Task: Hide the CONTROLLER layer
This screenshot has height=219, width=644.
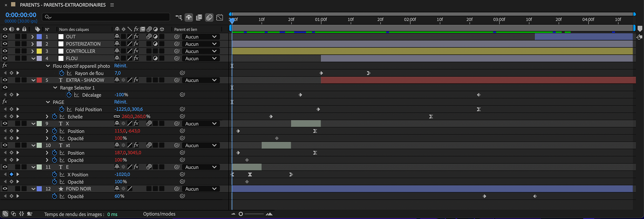Action: click(5, 51)
